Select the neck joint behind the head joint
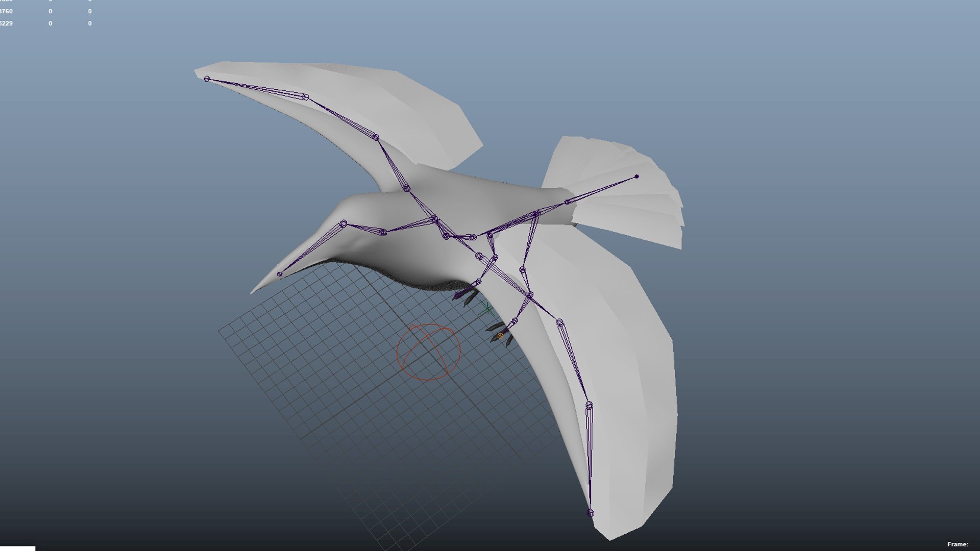This screenshot has width=980, height=551. [383, 232]
